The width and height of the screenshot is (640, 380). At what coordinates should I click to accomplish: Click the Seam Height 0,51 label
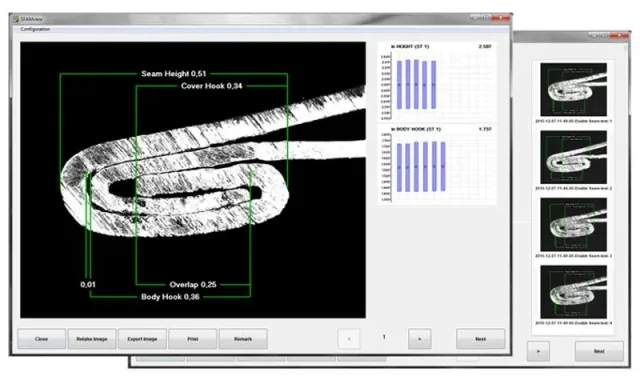click(173, 74)
